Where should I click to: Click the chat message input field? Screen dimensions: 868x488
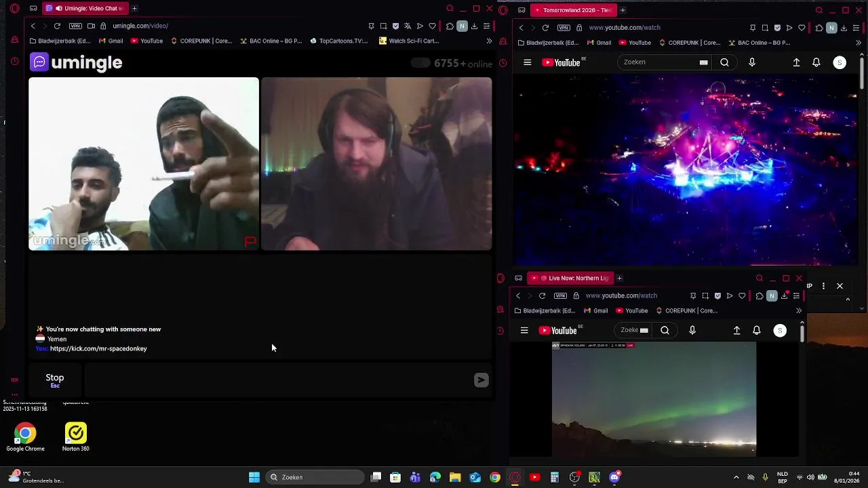[278, 380]
